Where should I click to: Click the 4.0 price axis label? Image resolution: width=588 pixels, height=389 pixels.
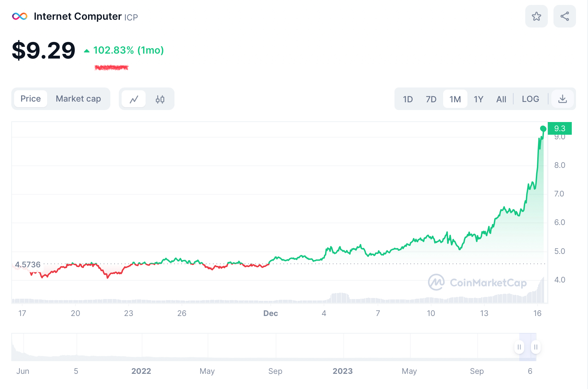(x=560, y=280)
